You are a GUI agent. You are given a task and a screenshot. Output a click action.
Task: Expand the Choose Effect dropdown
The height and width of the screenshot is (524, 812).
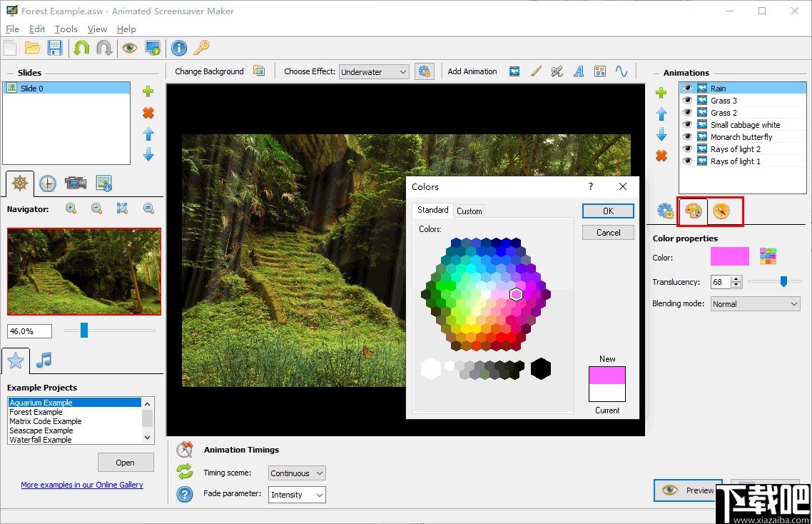[x=374, y=71]
